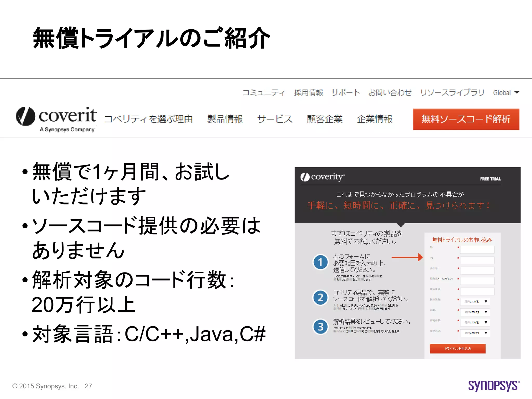Focus the 姓 input field

click(477, 250)
